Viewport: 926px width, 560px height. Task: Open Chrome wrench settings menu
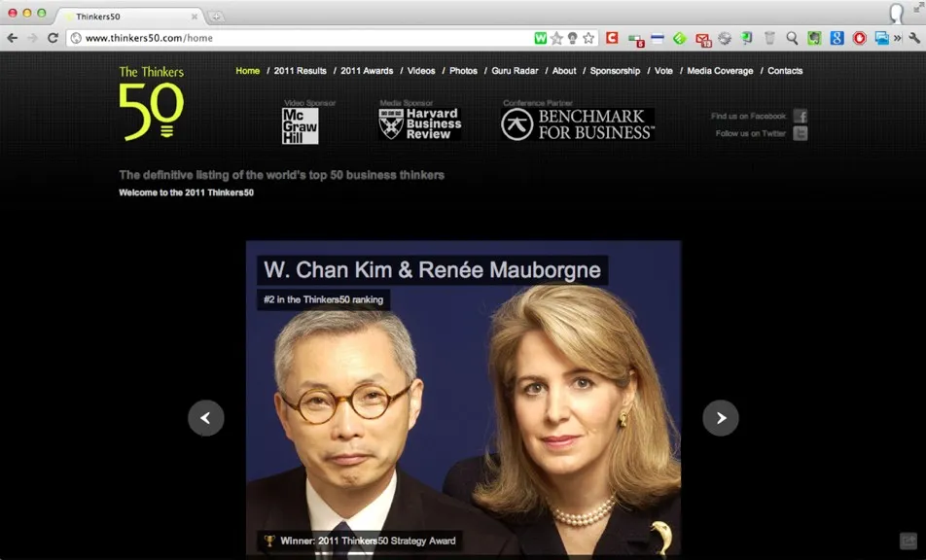[914, 38]
